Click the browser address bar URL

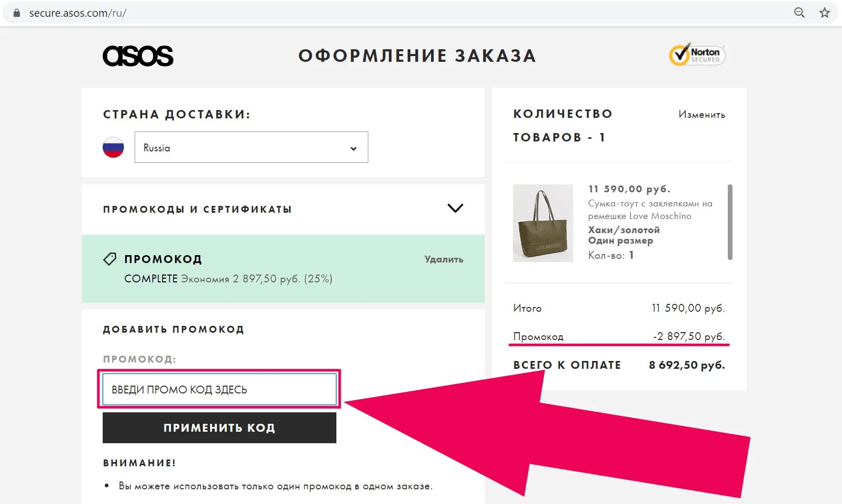pos(78,13)
